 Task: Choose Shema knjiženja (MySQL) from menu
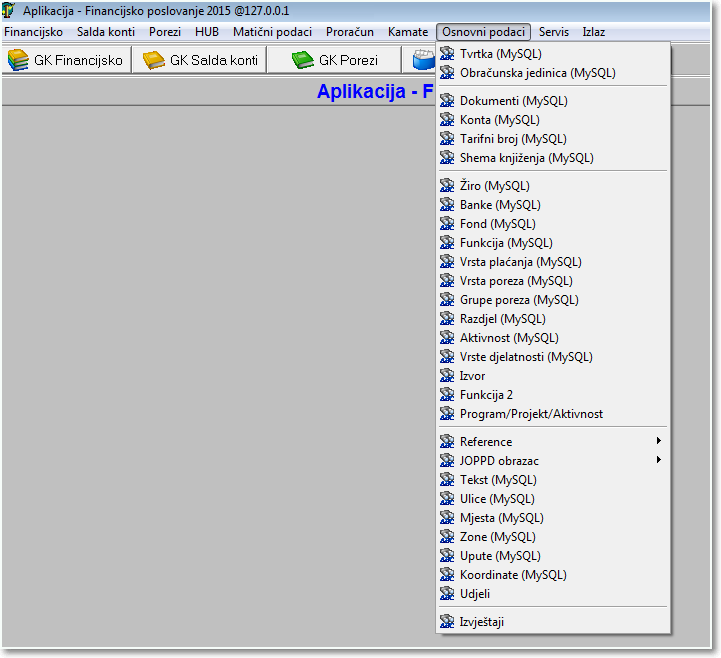[x=526, y=158]
